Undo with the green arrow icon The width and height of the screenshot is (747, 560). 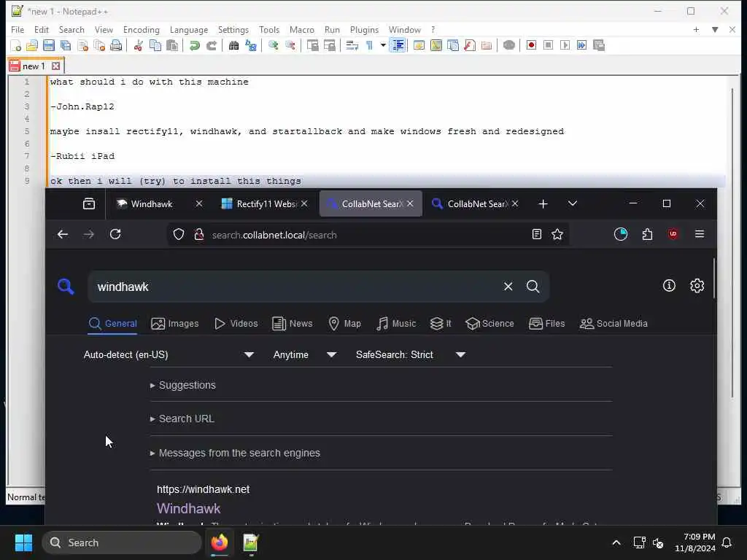tap(194, 45)
